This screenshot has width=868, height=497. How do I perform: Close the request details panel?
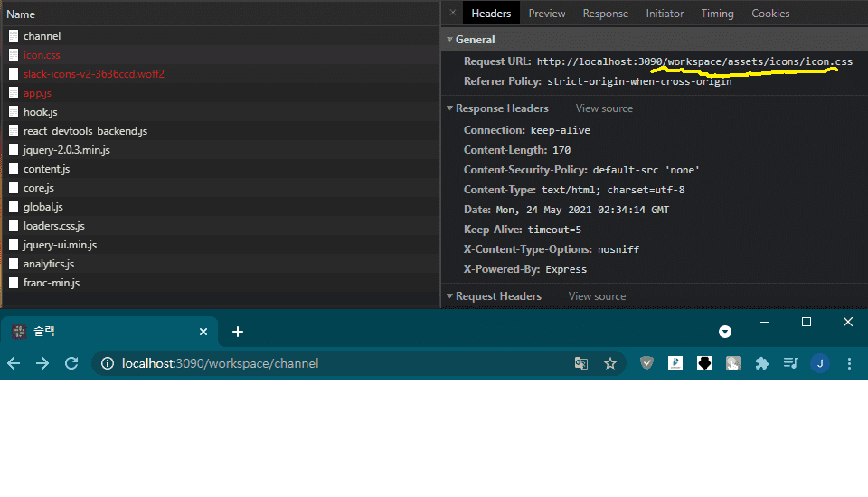[x=453, y=12]
